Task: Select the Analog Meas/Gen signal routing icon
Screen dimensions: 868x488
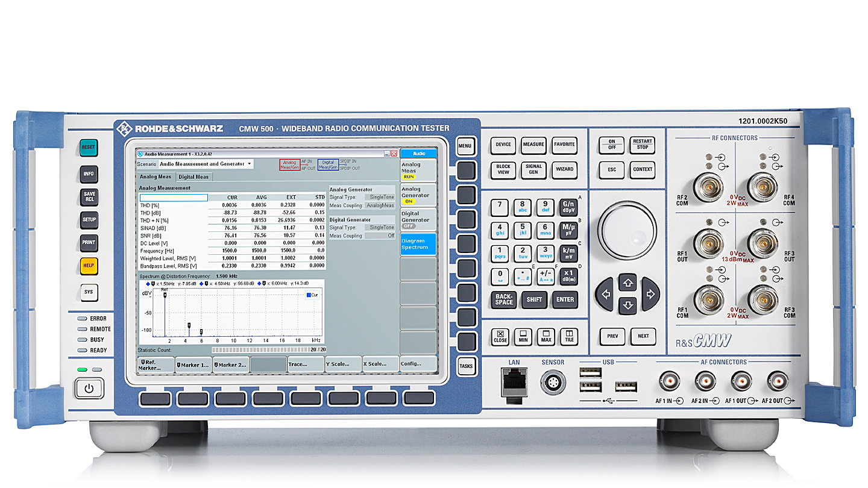Action: [289, 164]
